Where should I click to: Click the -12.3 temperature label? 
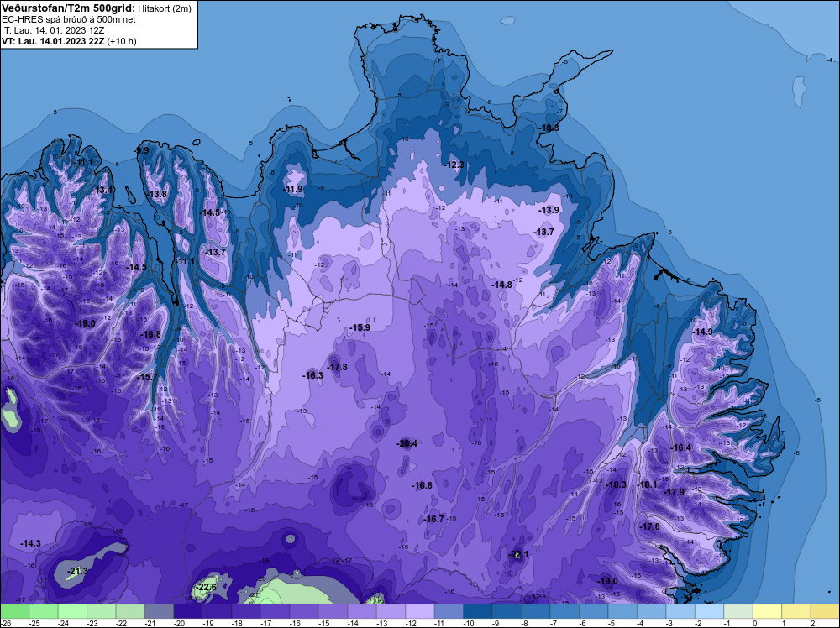coord(454,165)
